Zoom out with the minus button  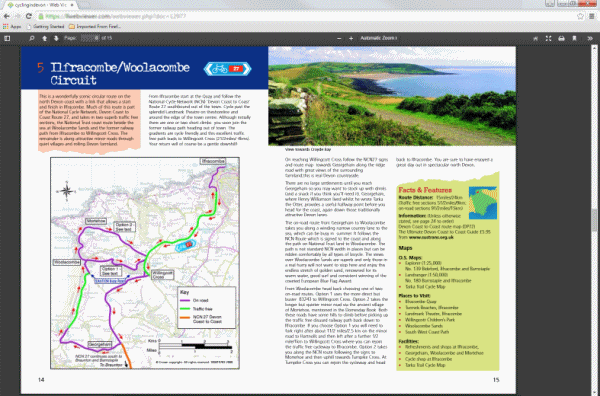339,38
